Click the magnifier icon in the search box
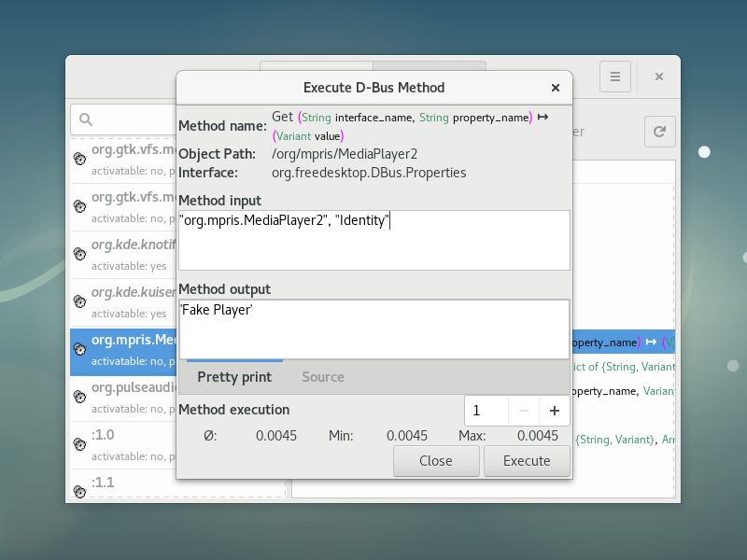This screenshot has width=747, height=560. [x=86, y=119]
